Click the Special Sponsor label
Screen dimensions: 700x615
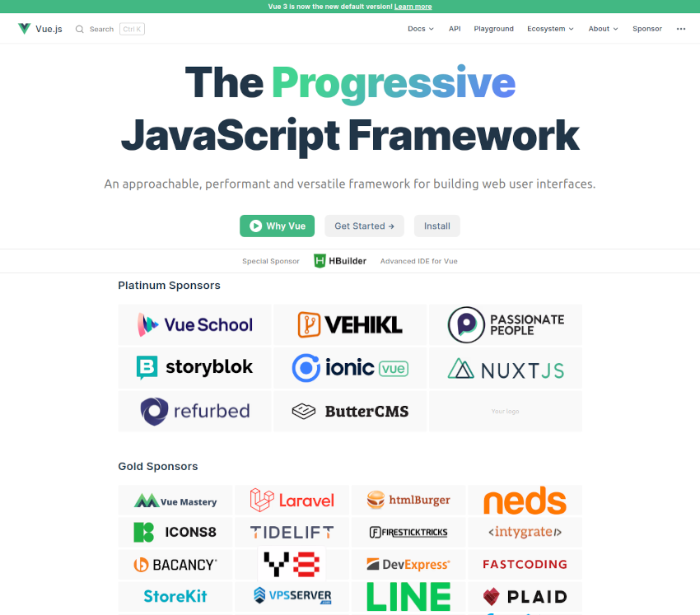271,261
